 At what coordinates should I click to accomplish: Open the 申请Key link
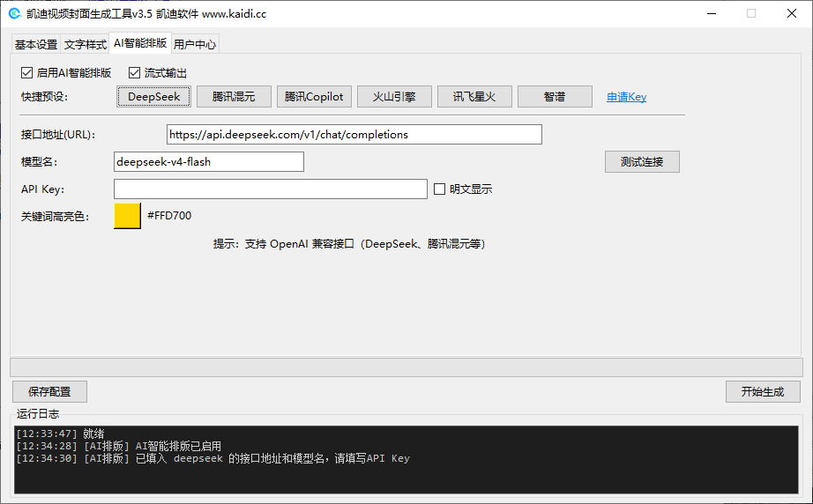tap(626, 97)
